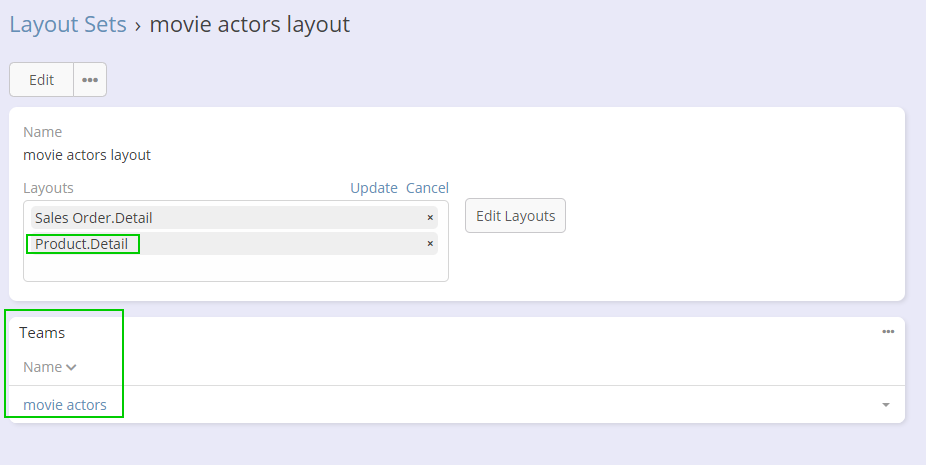926x465 pixels.
Task: Click the movie actors layout page title
Action: pyautogui.click(x=250, y=24)
